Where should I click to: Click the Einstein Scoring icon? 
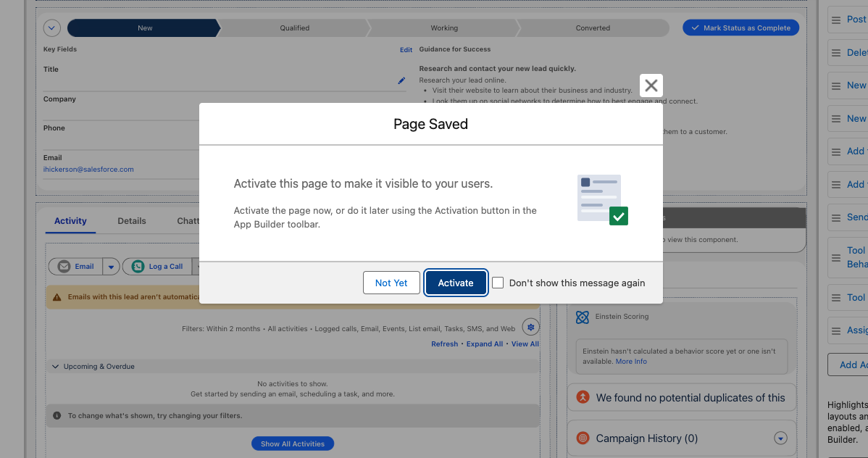(583, 317)
